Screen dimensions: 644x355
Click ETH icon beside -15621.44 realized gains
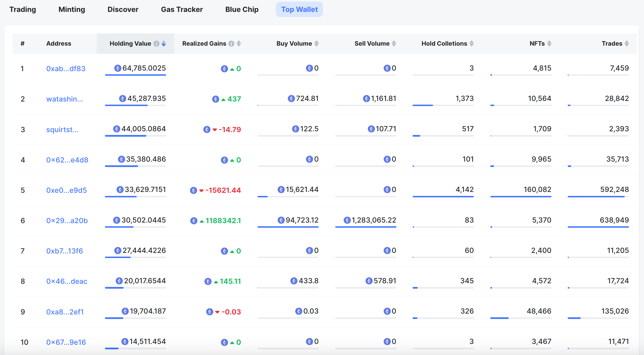click(x=193, y=190)
